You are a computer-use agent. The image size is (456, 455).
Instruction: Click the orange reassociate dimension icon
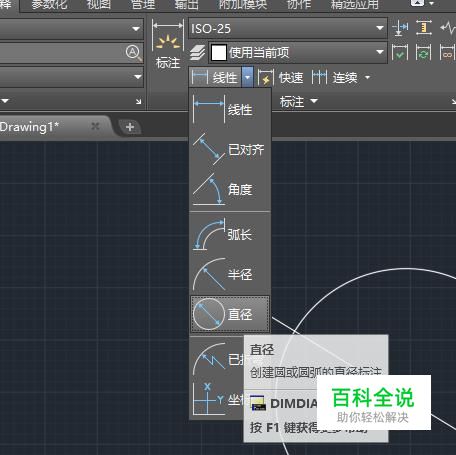pyautogui.click(x=448, y=52)
